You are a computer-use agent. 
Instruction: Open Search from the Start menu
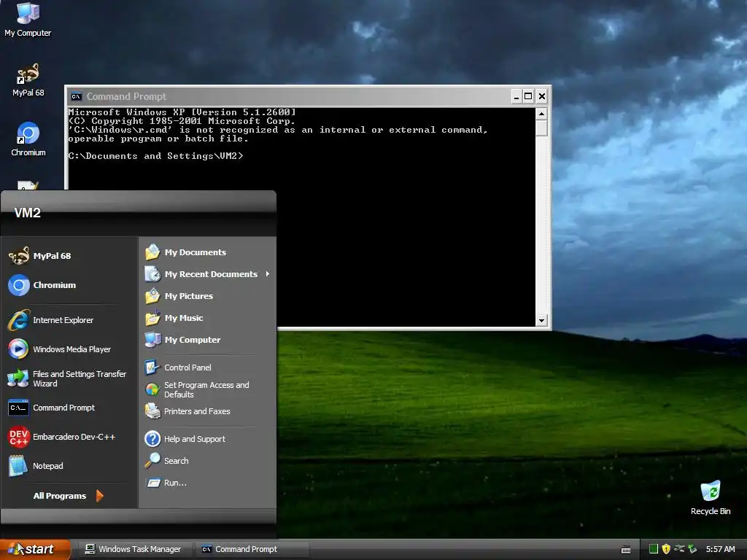point(207,461)
